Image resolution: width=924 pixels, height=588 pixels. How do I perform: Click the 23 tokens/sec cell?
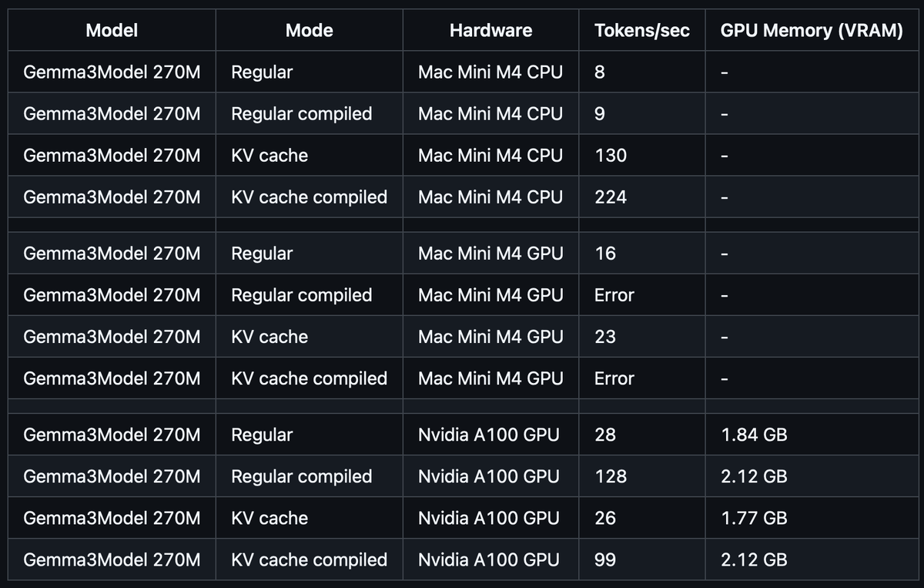[x=605, y=337]
